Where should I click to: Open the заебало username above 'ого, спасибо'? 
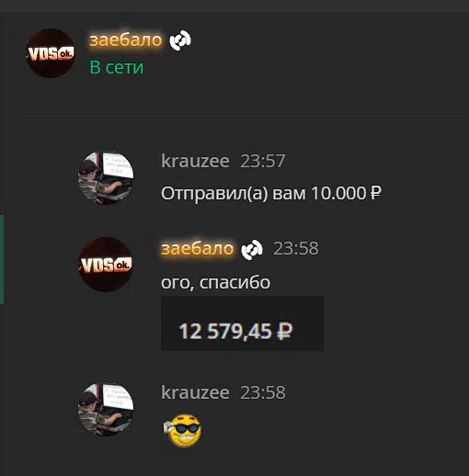click(198, 248)
